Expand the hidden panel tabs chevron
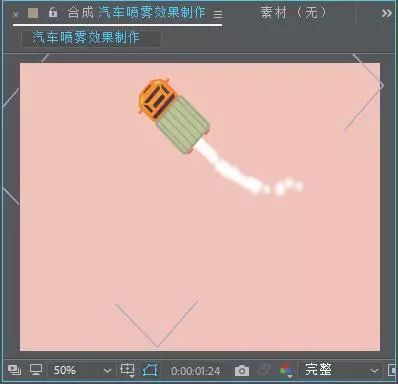 point(387,13)
